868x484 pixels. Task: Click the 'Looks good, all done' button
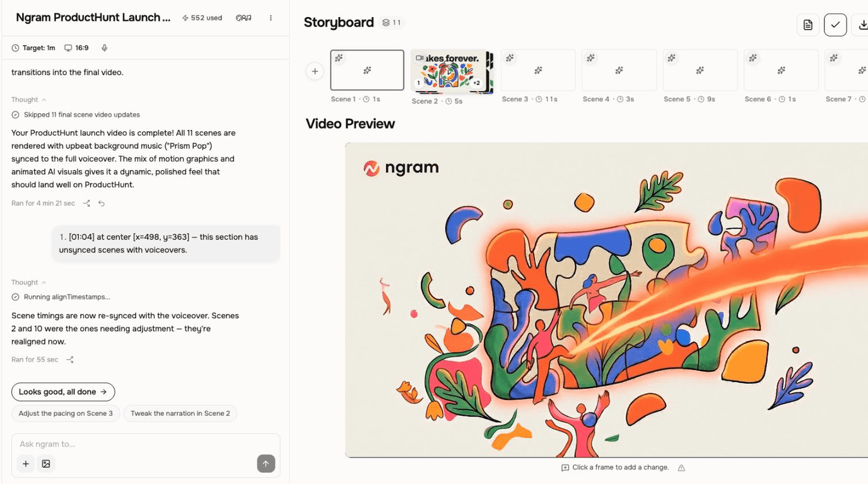tap(63, 392)
